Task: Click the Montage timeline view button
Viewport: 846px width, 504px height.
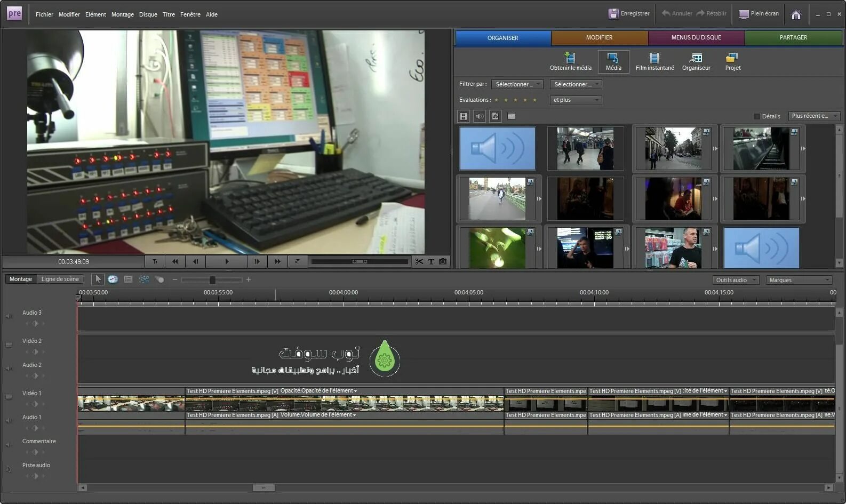Action: 21,279
